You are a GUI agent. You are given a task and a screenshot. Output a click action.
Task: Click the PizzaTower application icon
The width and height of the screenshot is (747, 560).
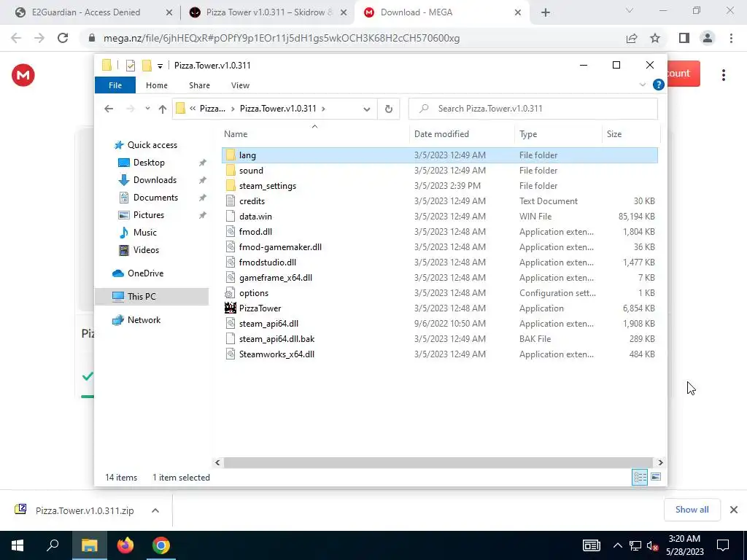(x=231, y=308)
